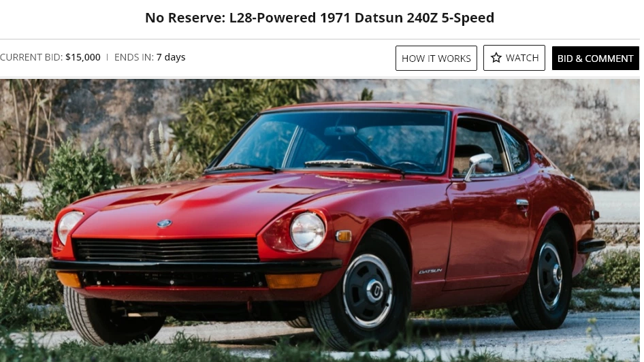Click the Datsun fender badge in photo
The height and width of the screenshot is (362, 644).
(x=430, y=271)
